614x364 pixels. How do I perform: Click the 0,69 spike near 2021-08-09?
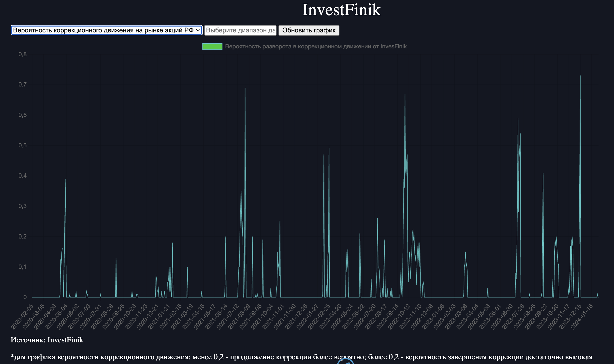point(245,88)
